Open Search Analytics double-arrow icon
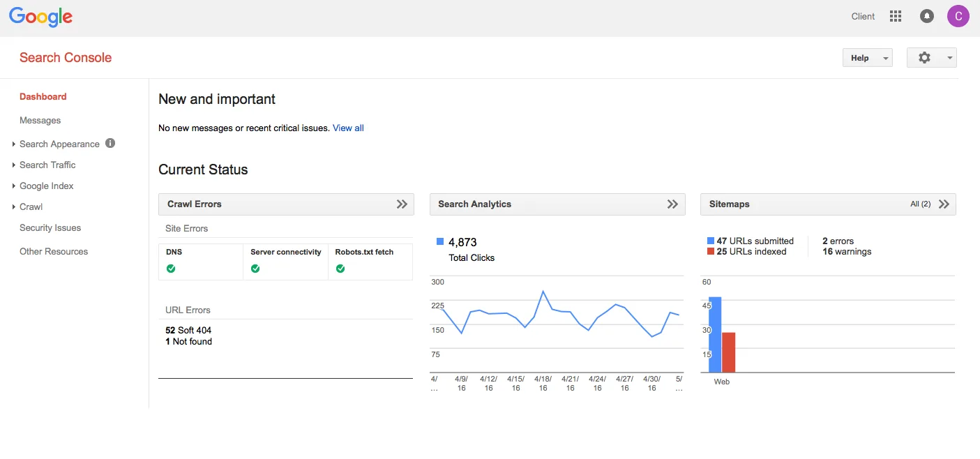The image size is (980, 459). tap(672, 204)
